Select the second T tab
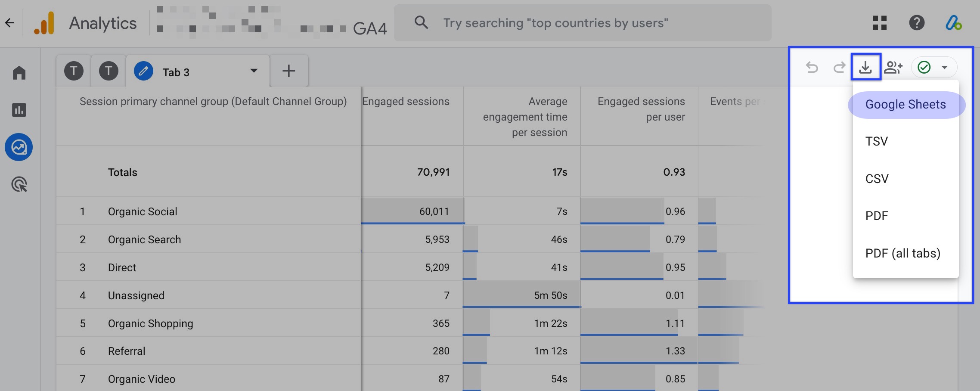 click(109, 71)
